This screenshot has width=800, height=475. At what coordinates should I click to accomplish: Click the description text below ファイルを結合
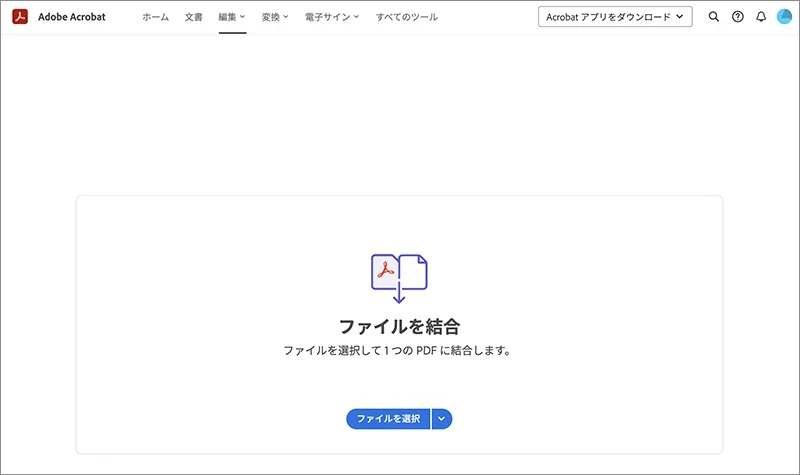[399, 351]
